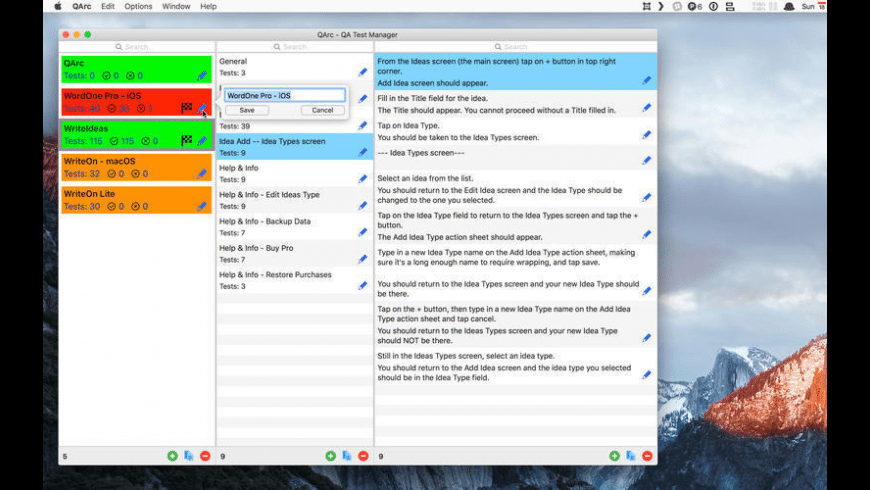The height and width of the screenshot is (490, 870).
Task: Open the Apple menu
Action: [x=58, y=6]
